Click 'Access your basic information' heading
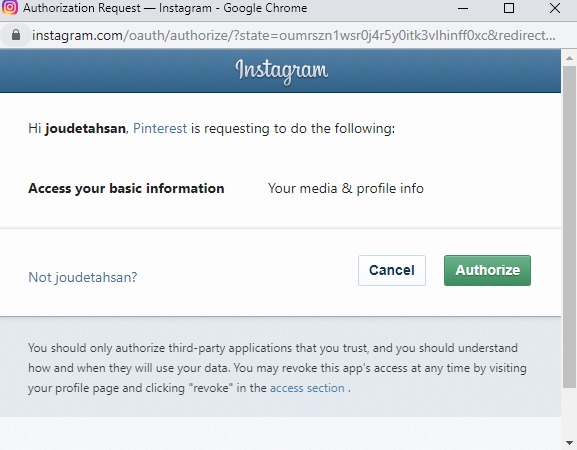The image size is (577, 450). pos(126,188)
